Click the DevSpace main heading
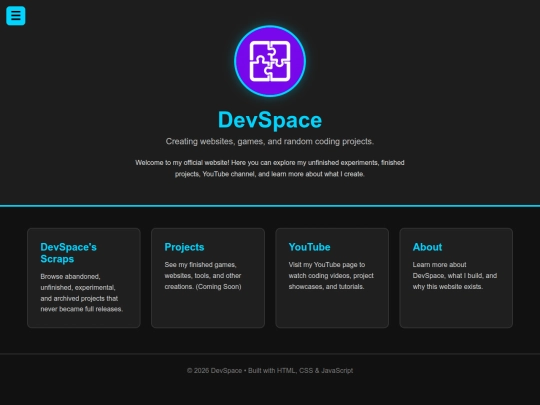Screen dimensions: 540x405 click(x=270, y=120)
